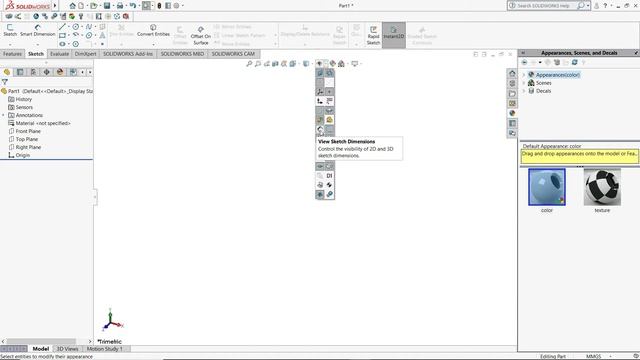Open SOLIDWORKS Resources home tab in task pane
The height and width of the screenshot is (360, 640).
512,73
